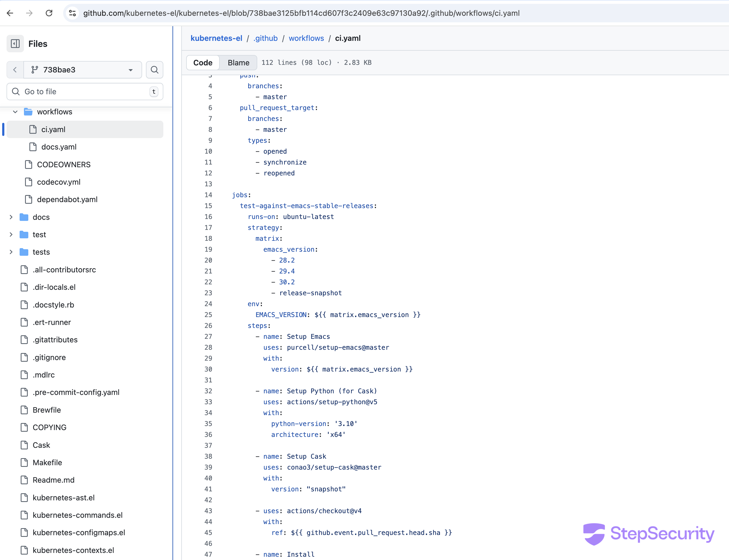
Task: Click the browser forward arrow
Action: [29, 13]
